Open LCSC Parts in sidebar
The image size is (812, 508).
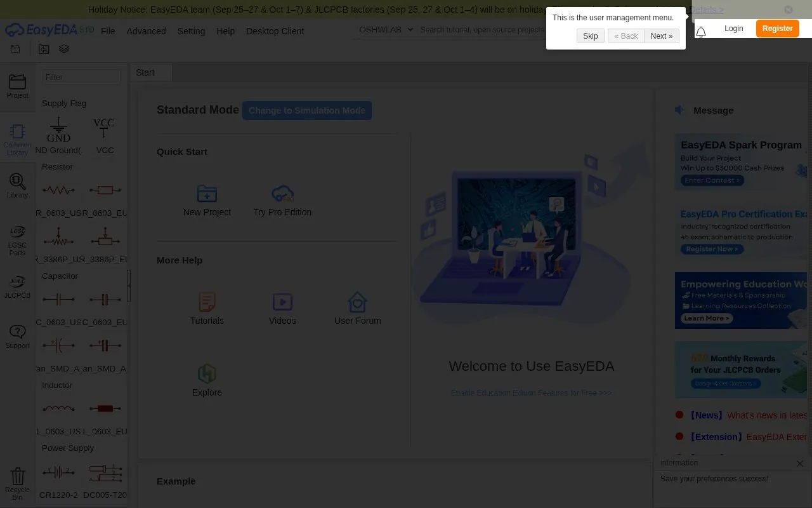click(17, 240)
